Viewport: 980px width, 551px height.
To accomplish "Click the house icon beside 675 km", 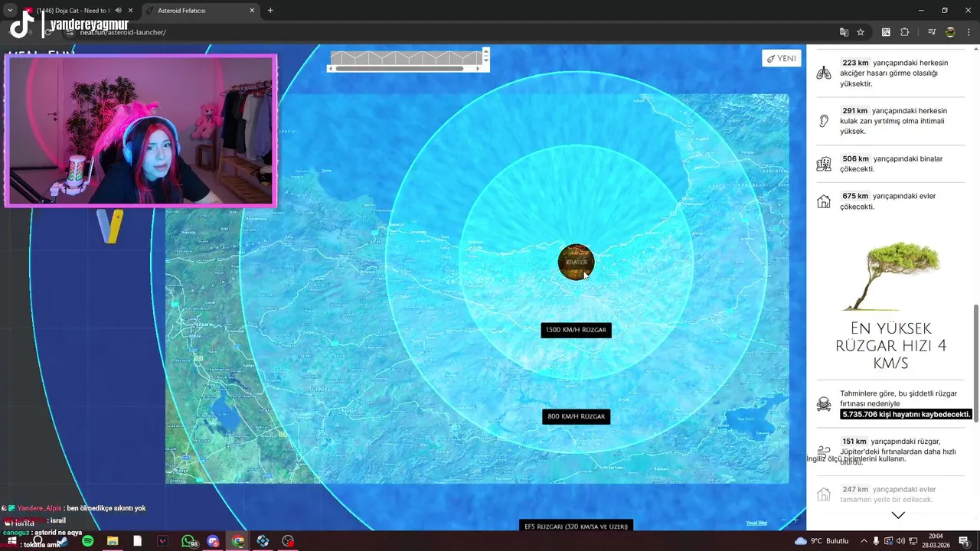I will pos(824,202).
